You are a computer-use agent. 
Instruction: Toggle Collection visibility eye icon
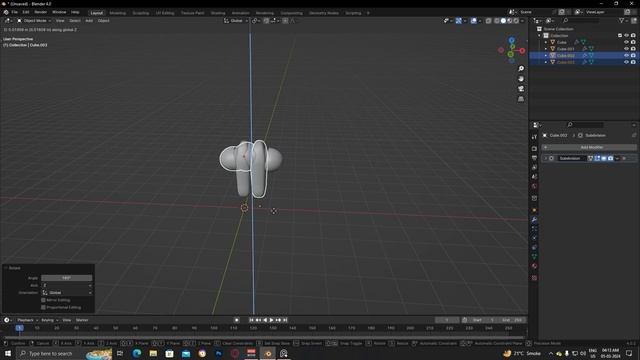626,36
